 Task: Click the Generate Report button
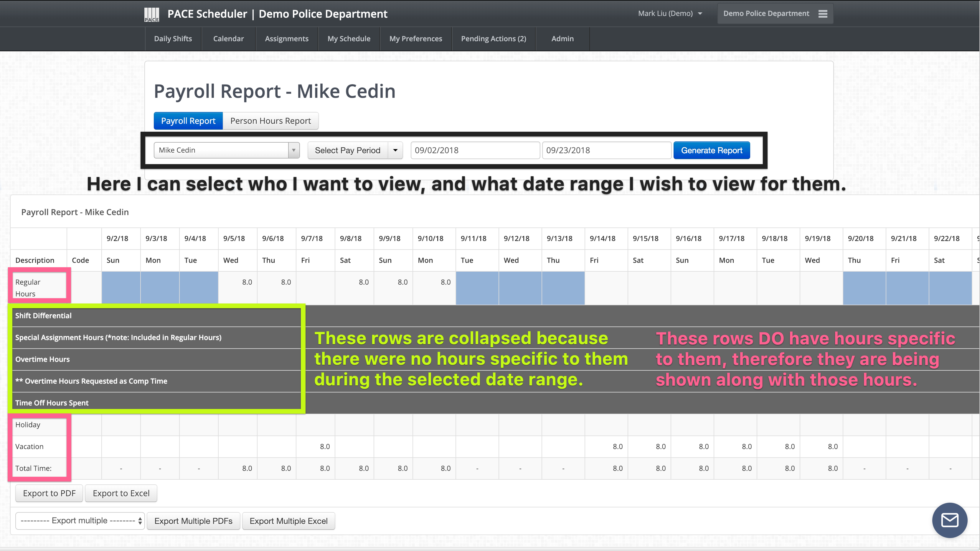pos(711,150)
